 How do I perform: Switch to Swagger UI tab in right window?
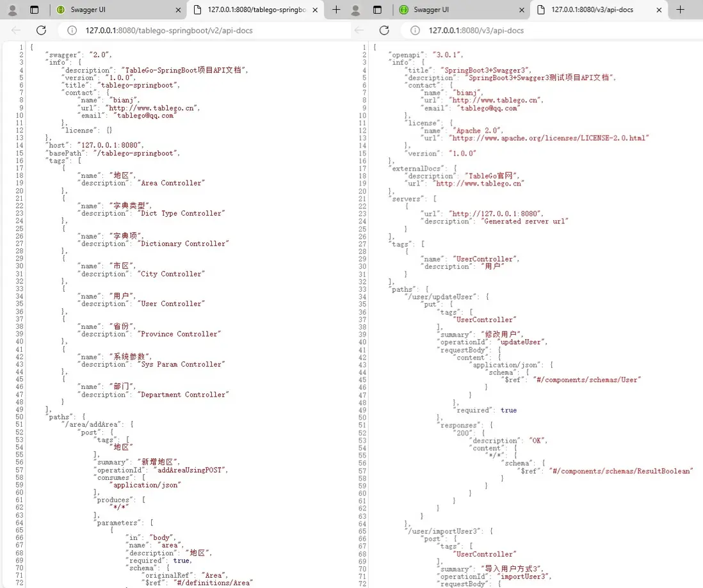(462, 10)
